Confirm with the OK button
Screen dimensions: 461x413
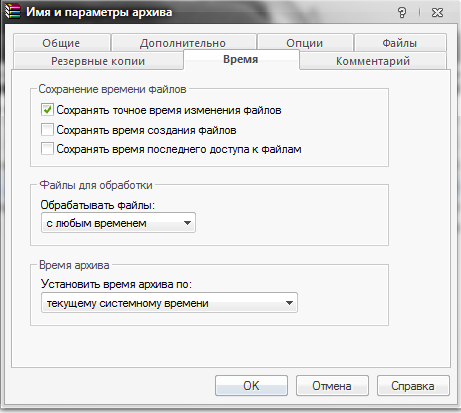click(x=251, y=386)
